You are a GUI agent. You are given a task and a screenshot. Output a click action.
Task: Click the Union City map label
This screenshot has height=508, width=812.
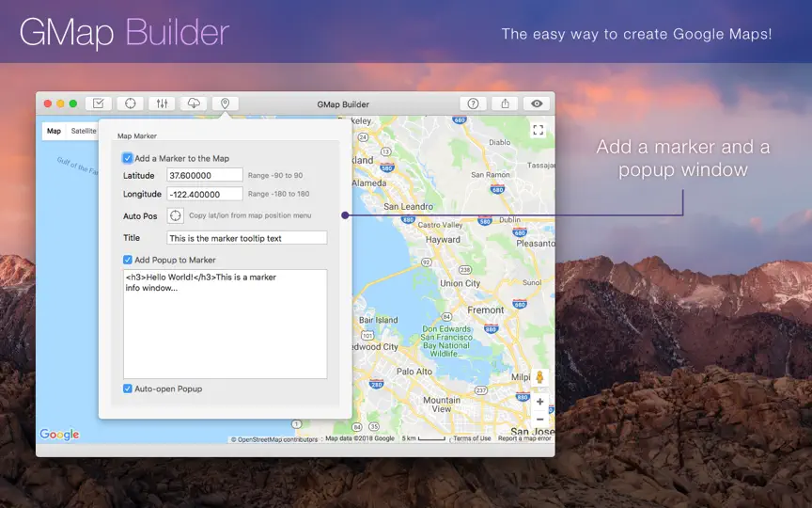point(460,283)
